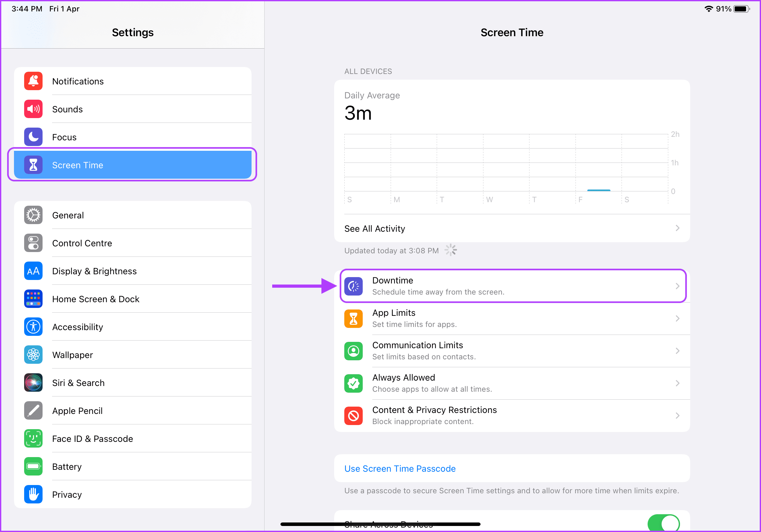Screen dimensions: 761x532
Task: Open Sounds settings
Action: (x=132, y=109)
